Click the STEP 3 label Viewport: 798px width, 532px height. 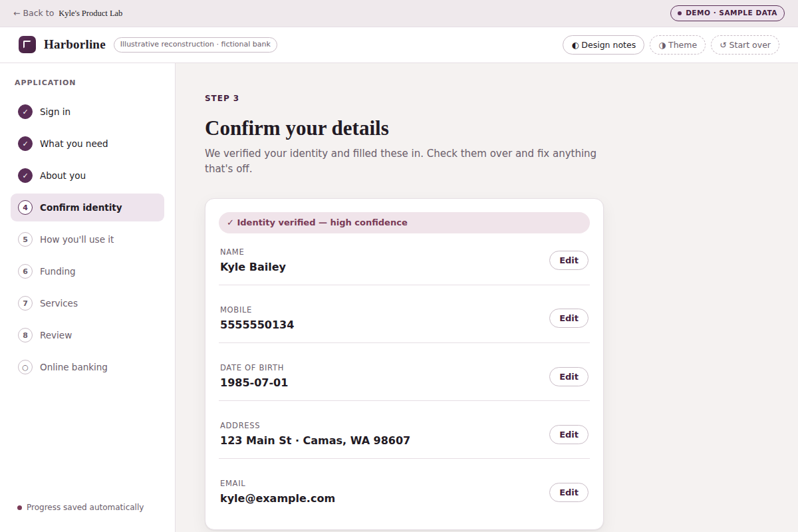pos(222,98)
